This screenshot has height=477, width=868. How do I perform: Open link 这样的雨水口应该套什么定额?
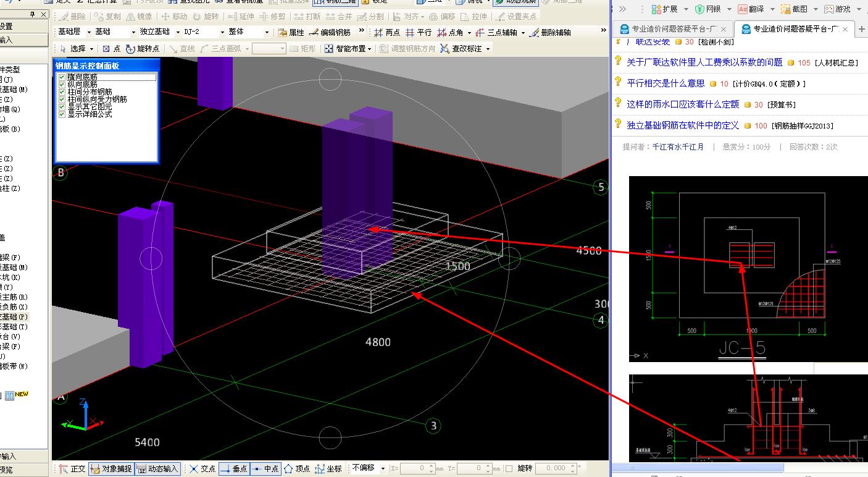coord(683,104)
